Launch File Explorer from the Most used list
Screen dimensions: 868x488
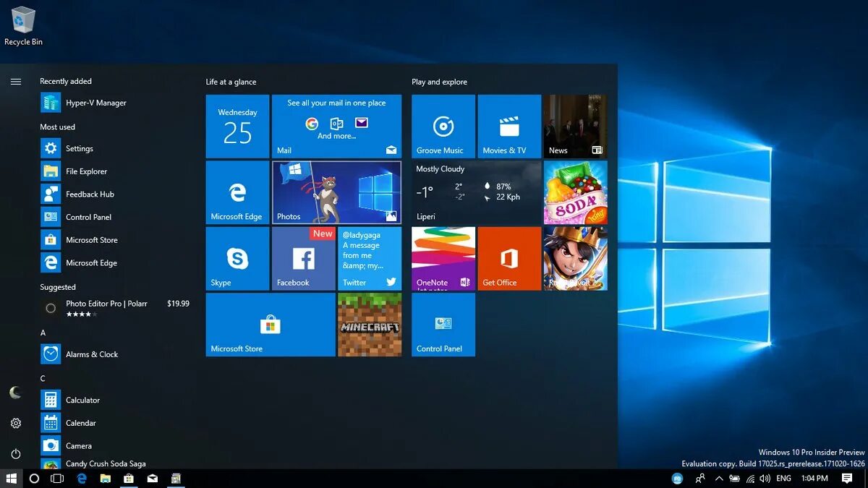[x=116, y=171]
